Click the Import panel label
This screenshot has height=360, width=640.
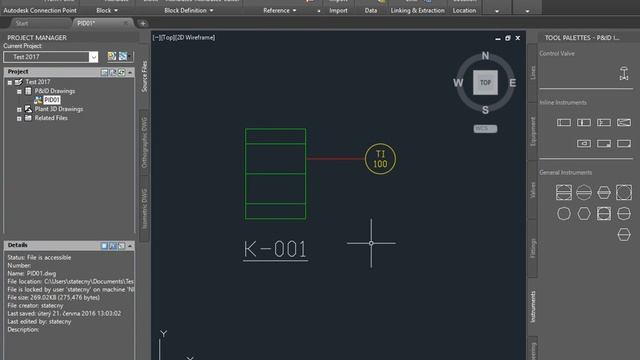click(x=338, y=10)
